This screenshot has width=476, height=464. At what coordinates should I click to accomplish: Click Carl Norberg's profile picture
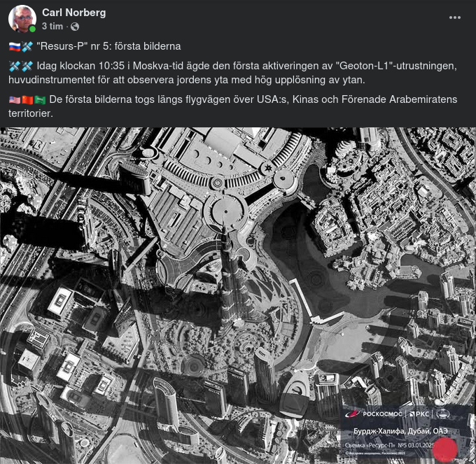(x=22, y=18)
